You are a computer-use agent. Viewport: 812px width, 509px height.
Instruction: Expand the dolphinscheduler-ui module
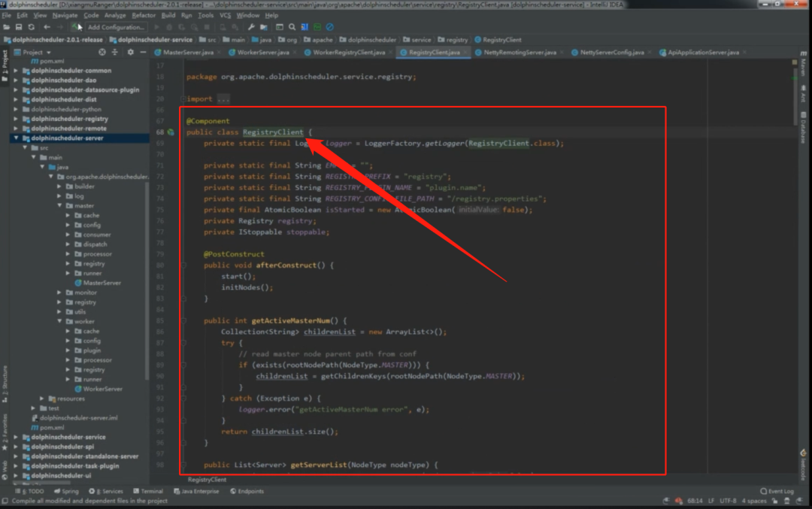point(16,476)
